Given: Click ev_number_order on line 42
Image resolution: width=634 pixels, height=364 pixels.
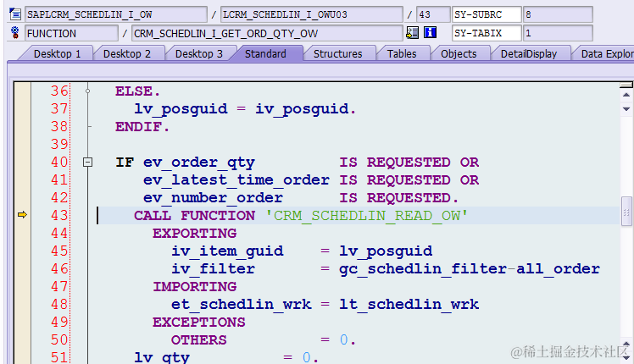Looking at the screenshot, I should 213,198.
